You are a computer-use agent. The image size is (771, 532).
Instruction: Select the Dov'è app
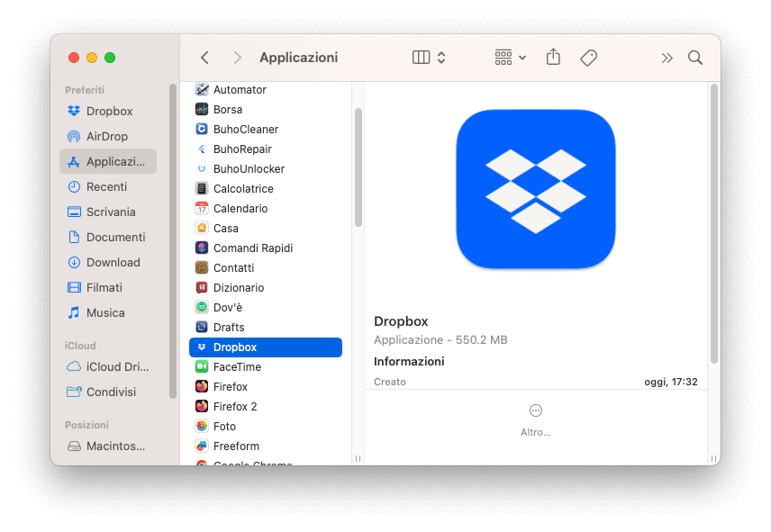click(x=266, y=308)
